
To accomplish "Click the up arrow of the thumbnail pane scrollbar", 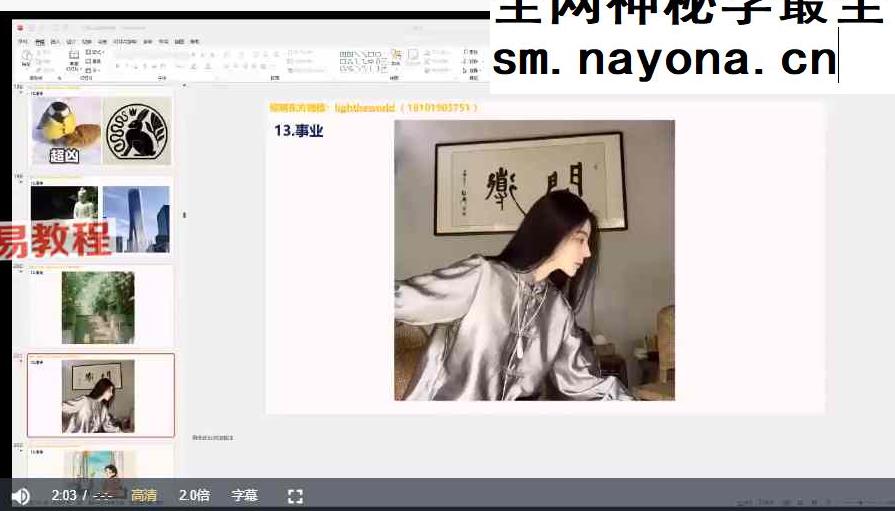I will click(184, 86).
